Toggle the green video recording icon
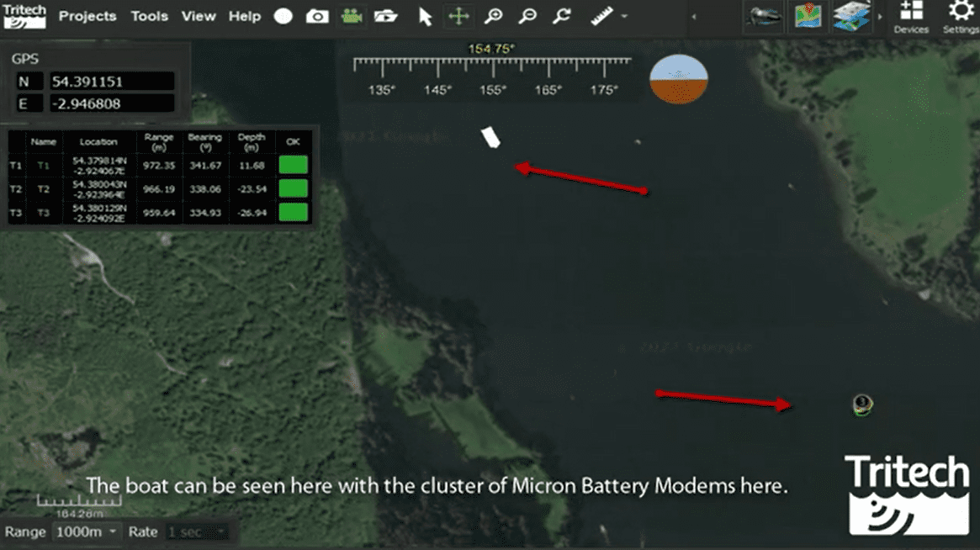 click(351, 16)
